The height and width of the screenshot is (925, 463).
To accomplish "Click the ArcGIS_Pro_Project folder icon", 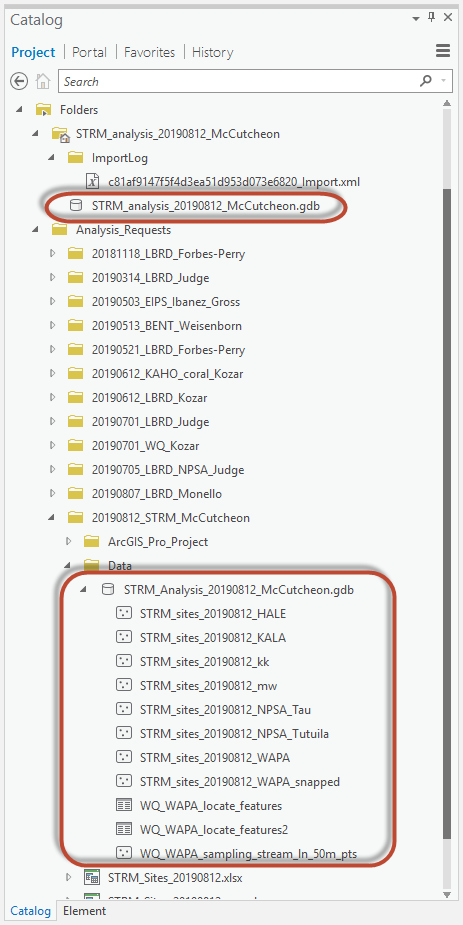I will click(91, 541).
